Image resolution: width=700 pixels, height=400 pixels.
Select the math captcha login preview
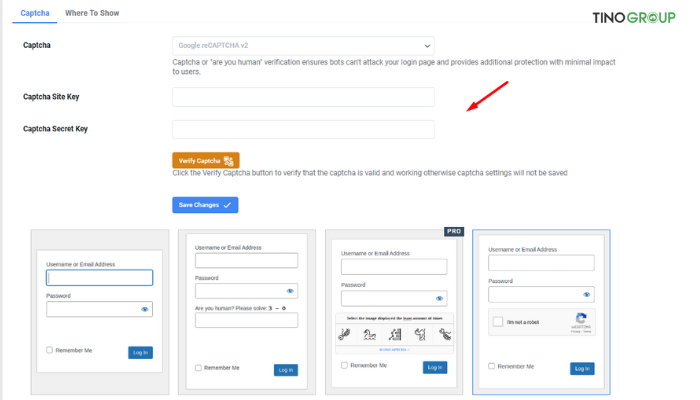[x=247, y=312]
